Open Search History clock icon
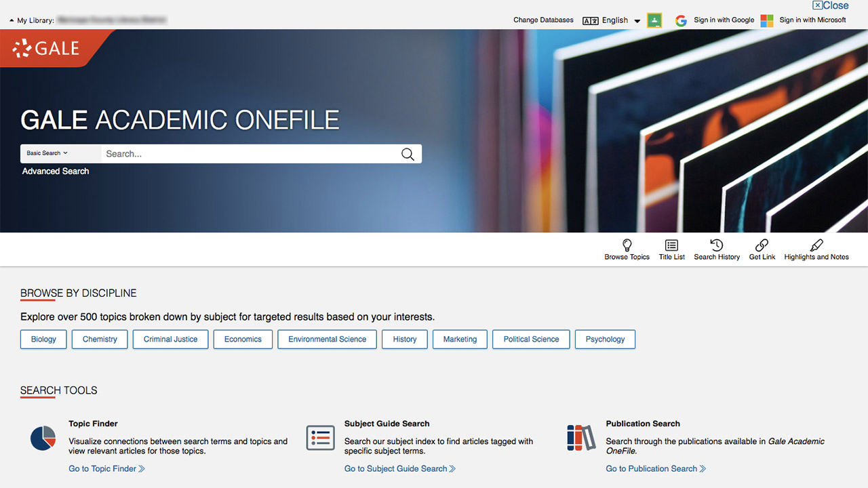 (x=717, y=245)
